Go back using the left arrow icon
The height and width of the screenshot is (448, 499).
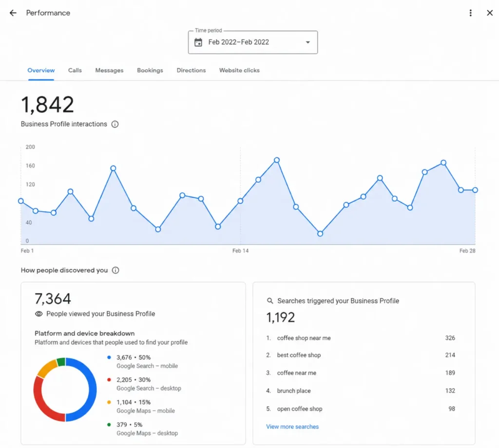13,13
